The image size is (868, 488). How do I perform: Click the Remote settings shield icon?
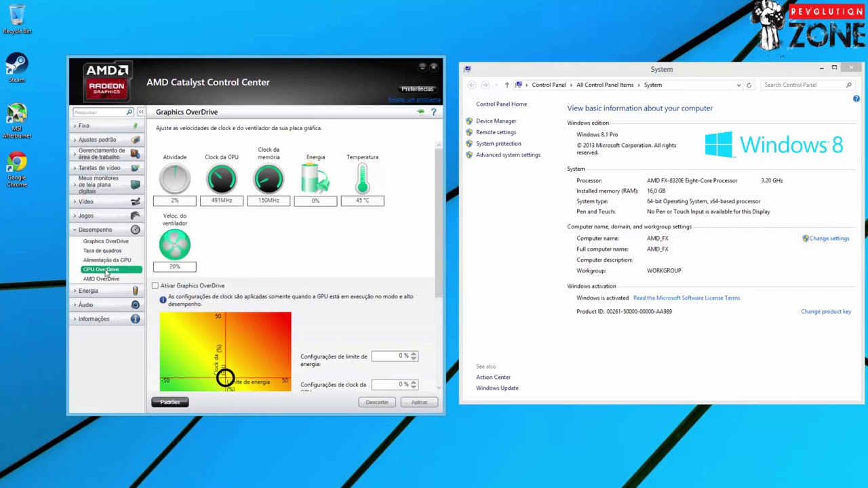pos(469,132)
